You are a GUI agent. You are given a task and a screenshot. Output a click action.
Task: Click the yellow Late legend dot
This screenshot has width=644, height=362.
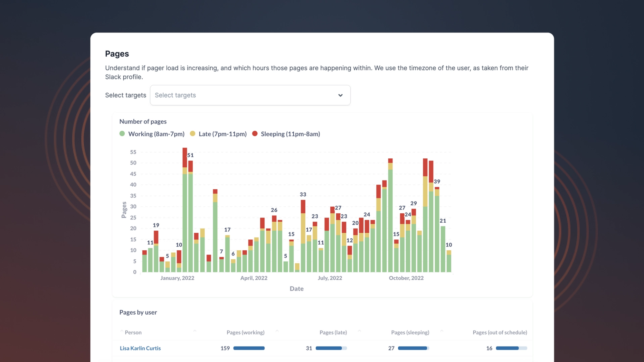click(x=193, y=134)
